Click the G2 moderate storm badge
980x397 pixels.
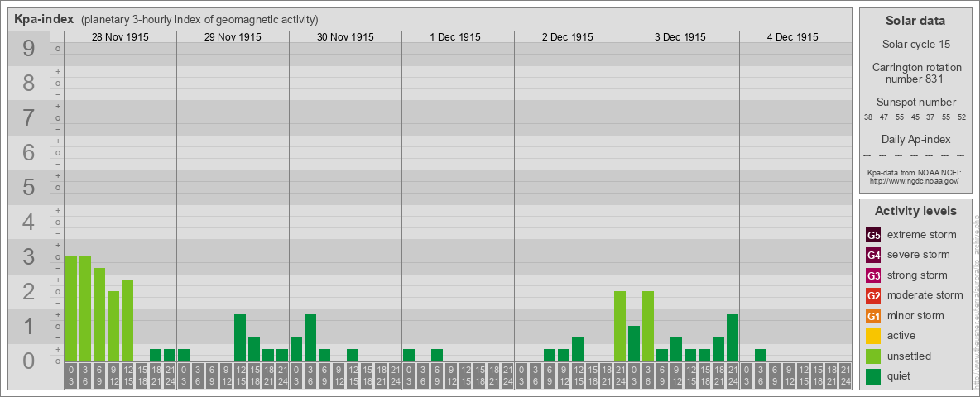pyautogui.click(x=873, y=295)
